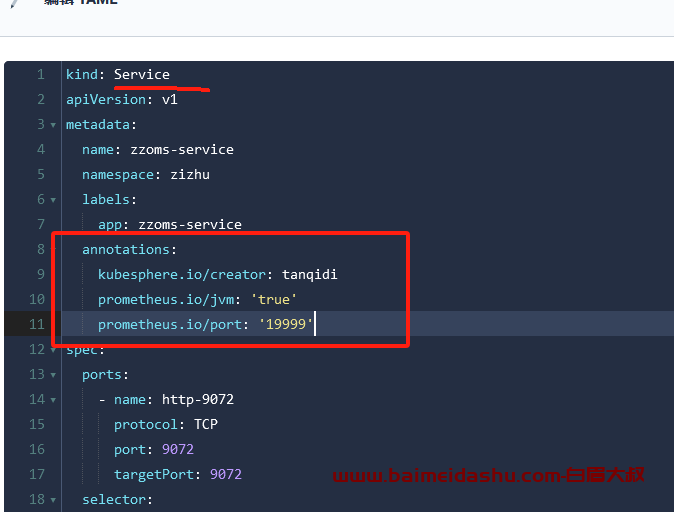Click the protocol key on line 15

pos(146,424)
